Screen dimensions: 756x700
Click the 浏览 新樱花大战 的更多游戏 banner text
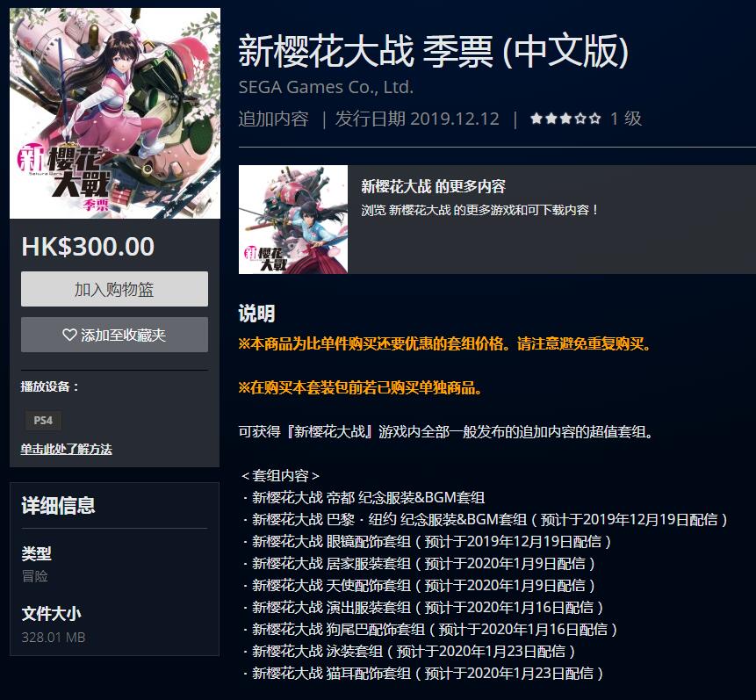[479, 210]
